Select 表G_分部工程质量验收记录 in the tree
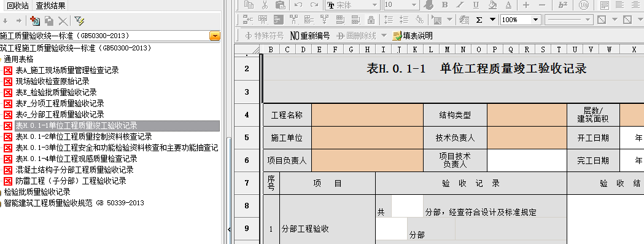Image resolution: width=644 pixels, height=244 pixels. [x=60, y=114]
